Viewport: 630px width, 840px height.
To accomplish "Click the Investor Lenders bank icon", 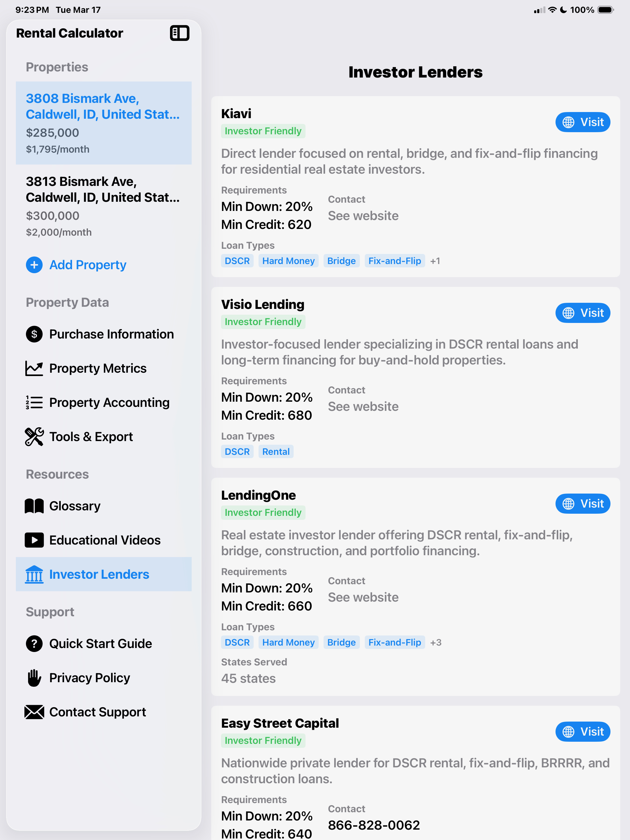I will (34, 574).
